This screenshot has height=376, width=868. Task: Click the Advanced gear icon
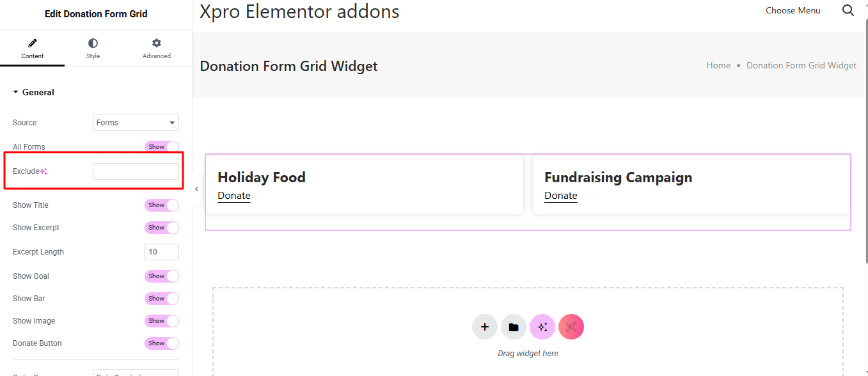click(x=157, y=43)
